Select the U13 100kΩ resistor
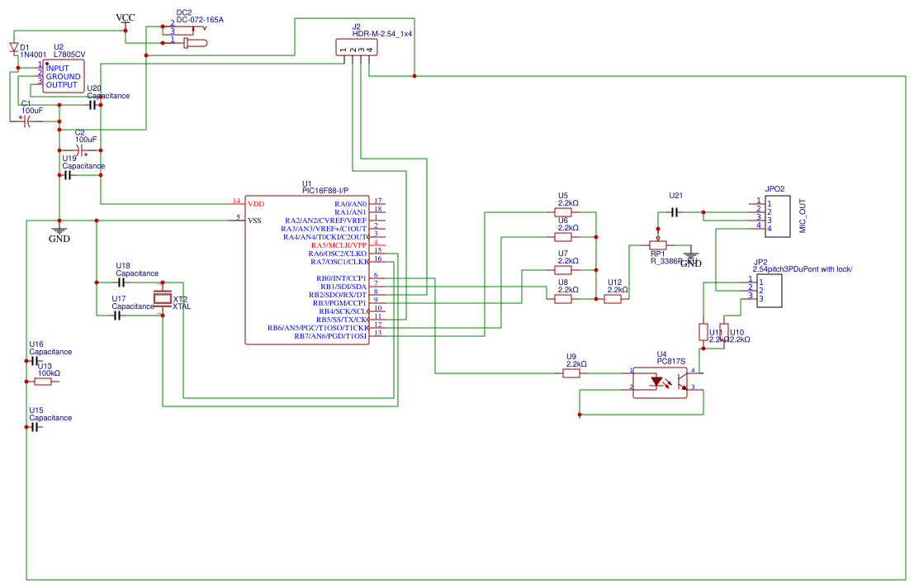 (x=42, y=382)
